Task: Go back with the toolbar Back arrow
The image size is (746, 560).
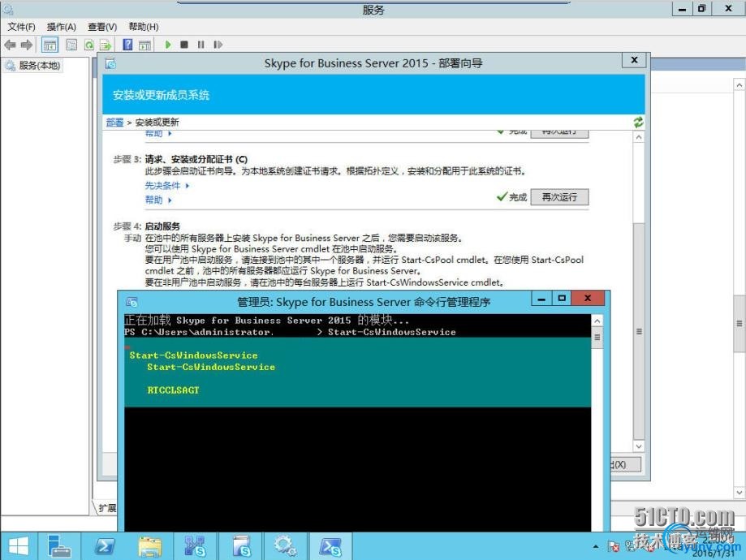Action: [x=10, y=45]
